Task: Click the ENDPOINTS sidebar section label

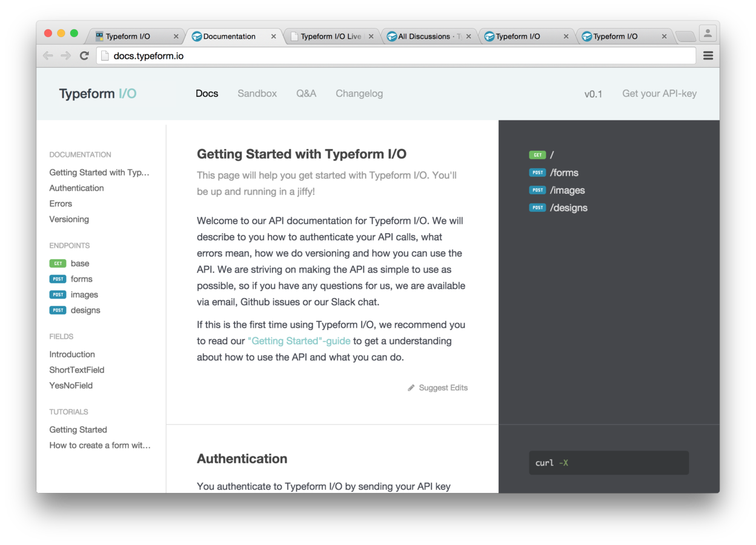Action: 70,246
